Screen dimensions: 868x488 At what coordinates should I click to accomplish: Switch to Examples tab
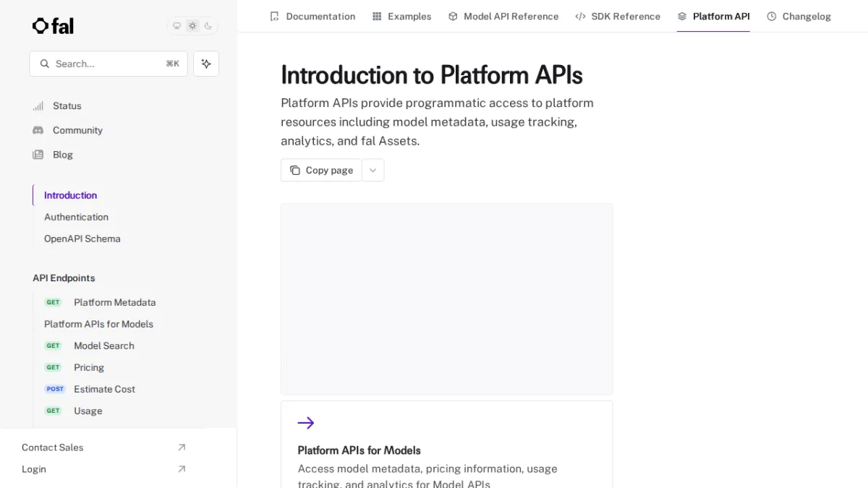click(x=401, y=16)
